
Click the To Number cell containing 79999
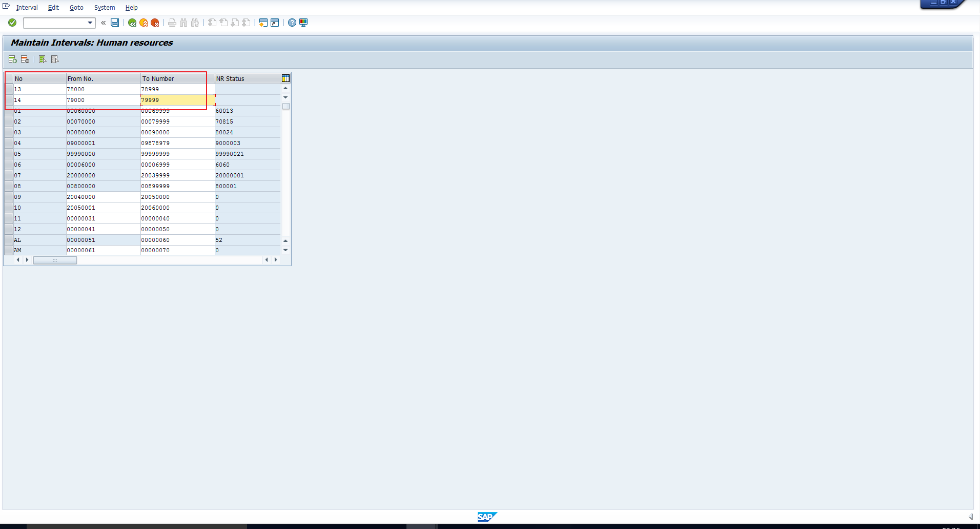(x=177, y=100)
